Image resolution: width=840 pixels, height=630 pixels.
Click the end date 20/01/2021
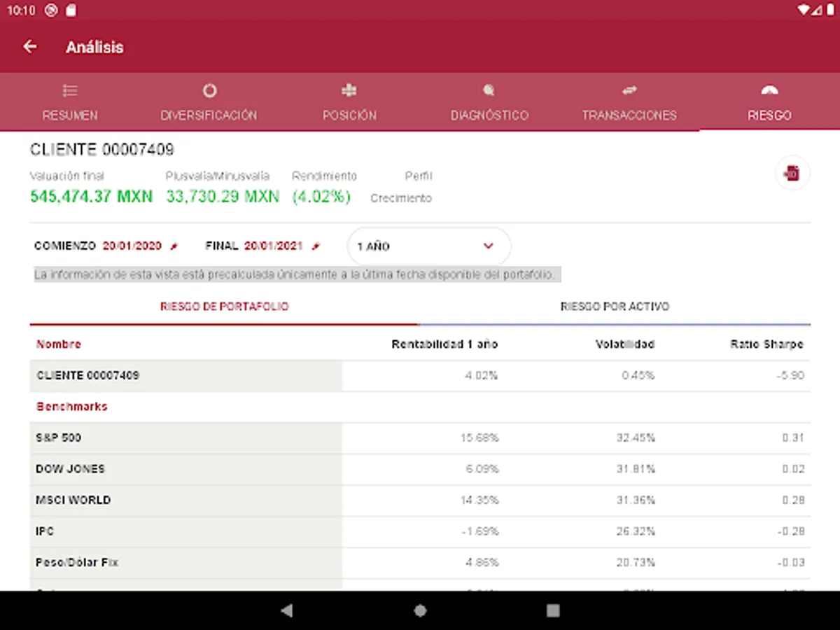274,246
